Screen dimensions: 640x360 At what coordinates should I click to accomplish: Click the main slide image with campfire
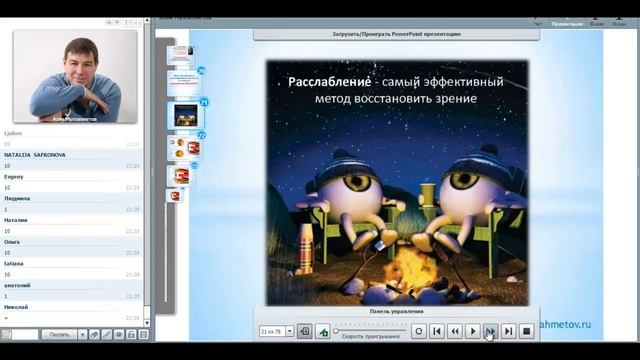397,183
